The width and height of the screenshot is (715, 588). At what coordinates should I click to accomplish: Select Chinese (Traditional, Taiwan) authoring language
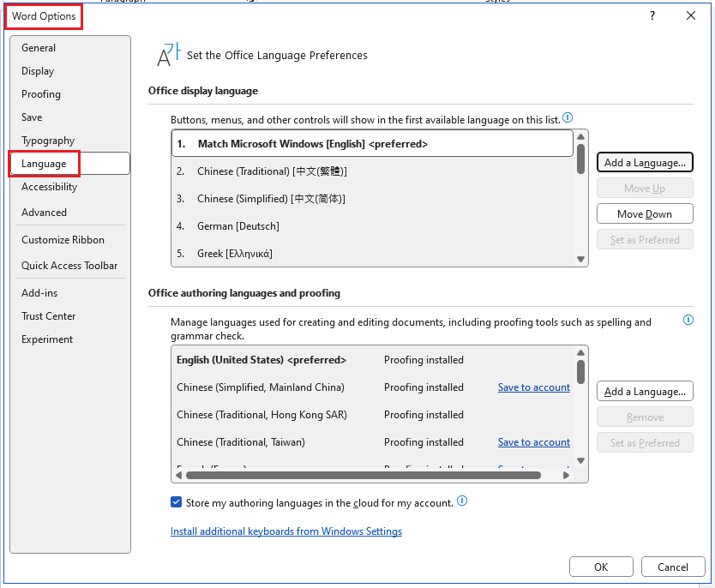pyautogui.click(x=374, y=442)
